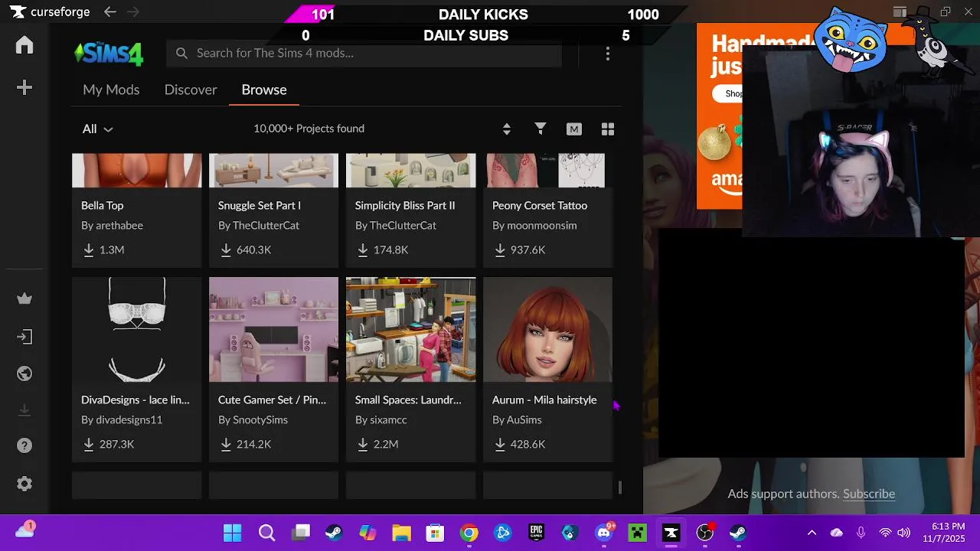Image resolution: width=980 pixels, height=551 pixels.
Task: Go to the CurseForge home icon
Action: [24, 45]
